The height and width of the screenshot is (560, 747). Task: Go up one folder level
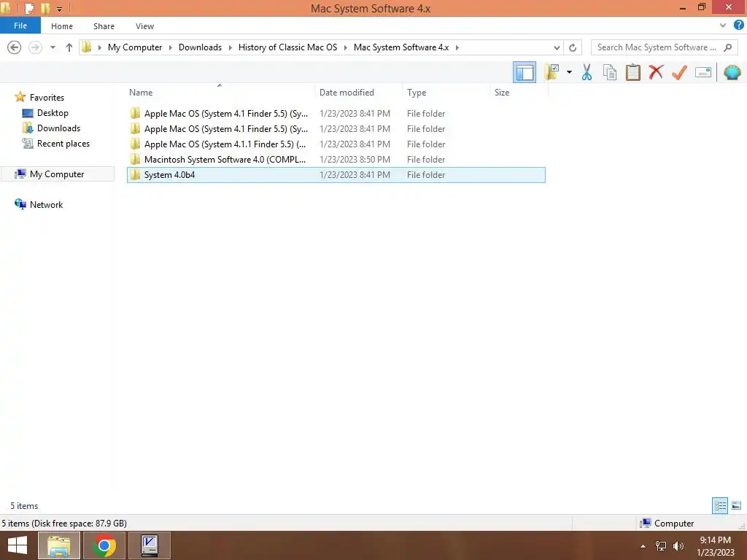pyautogui.click(x=69, y=47)
